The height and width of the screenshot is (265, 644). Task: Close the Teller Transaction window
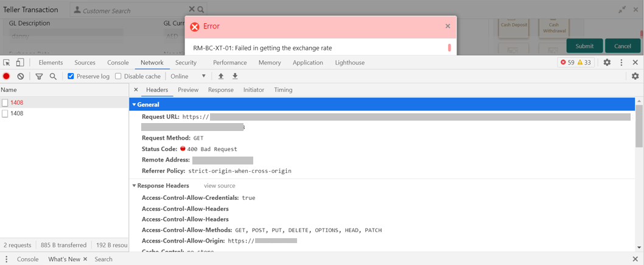pos(635,10)
